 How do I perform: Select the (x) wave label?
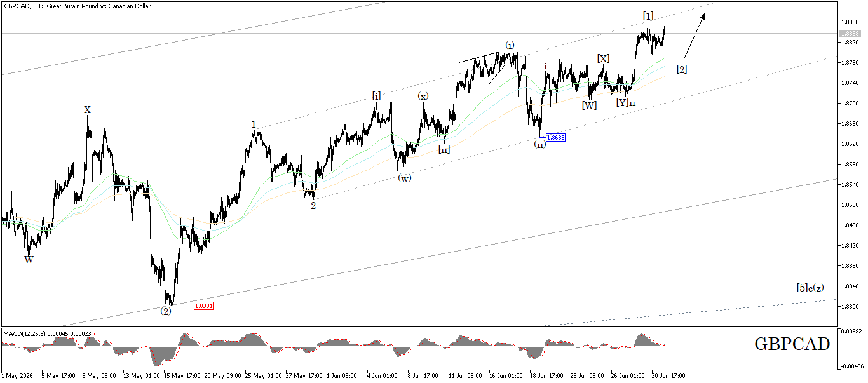point(423,96)
